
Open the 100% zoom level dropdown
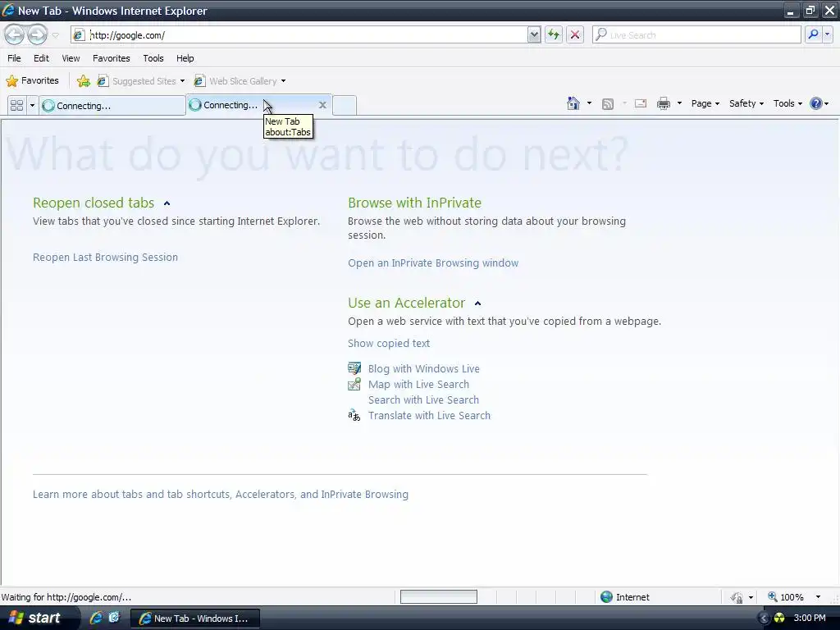click(818, 597)
